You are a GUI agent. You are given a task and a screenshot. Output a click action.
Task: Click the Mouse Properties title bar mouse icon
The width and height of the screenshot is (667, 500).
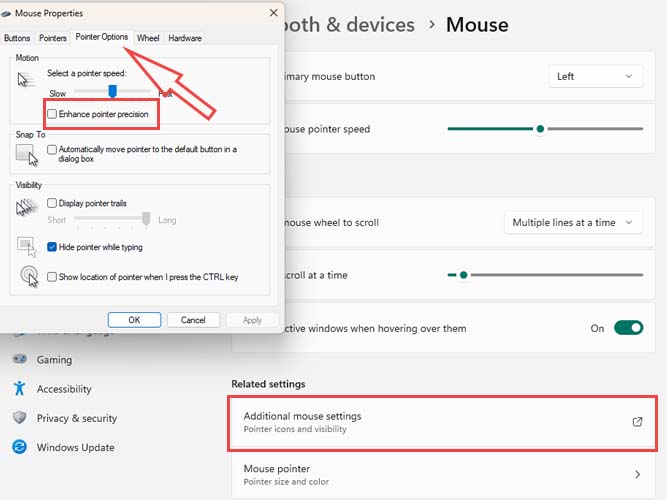[8, 14]
